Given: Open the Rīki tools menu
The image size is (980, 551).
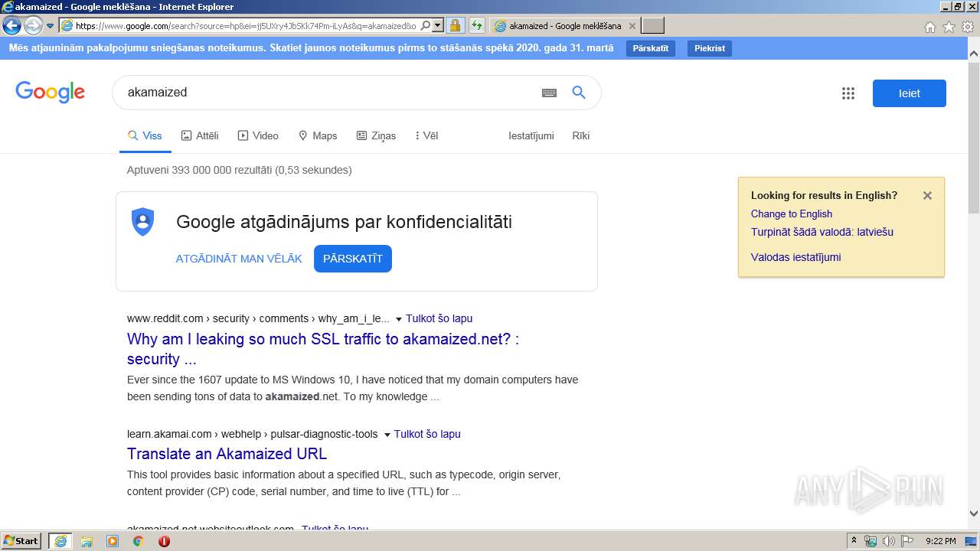Looking at the screenshot, I should pyautogui.click(x=581, y=135).
